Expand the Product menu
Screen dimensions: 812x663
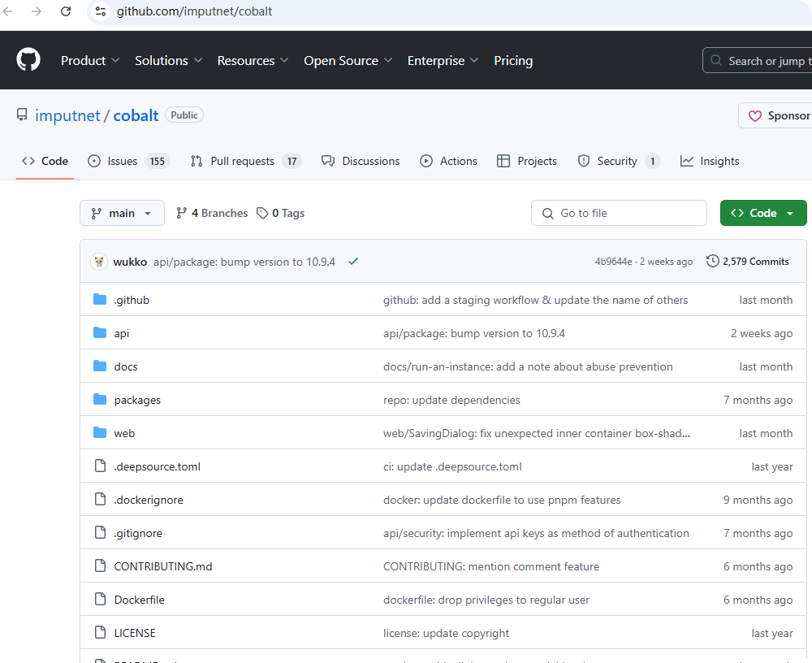90,61
